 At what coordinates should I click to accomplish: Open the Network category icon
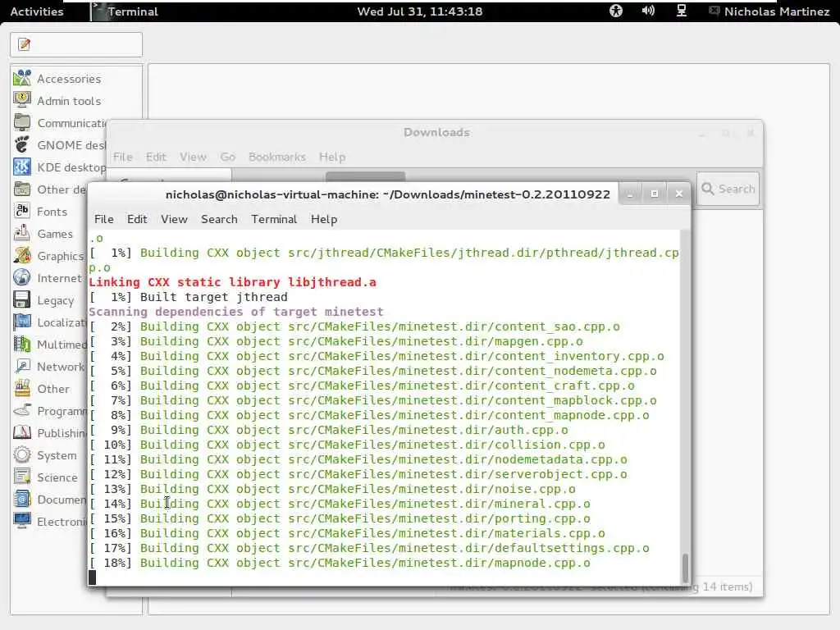point(22,367)
